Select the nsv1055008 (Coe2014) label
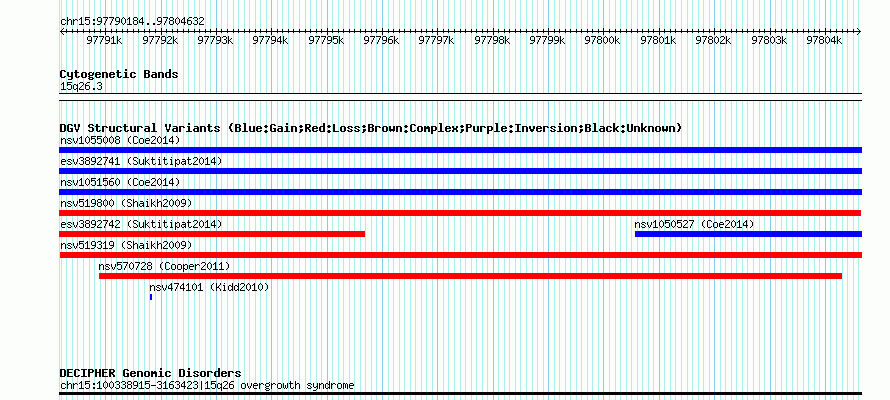This screenshot has height=400, width=890. [x=120, y=140]
